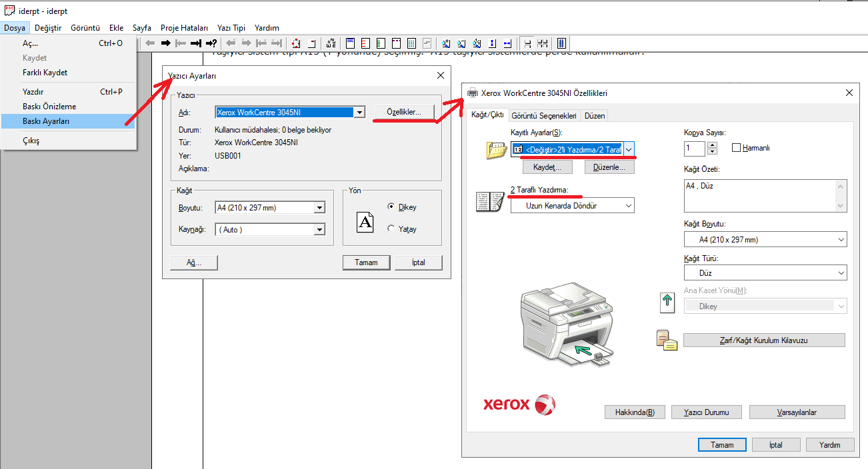Switch to the Düzen tab
This screenshot has width=868, height=469.
595,116
